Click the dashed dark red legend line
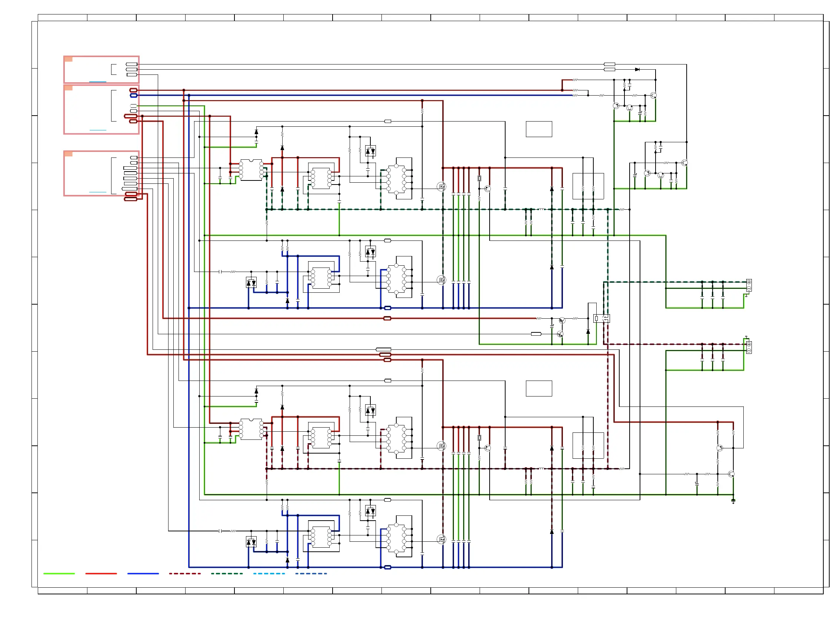 [185, 574]
